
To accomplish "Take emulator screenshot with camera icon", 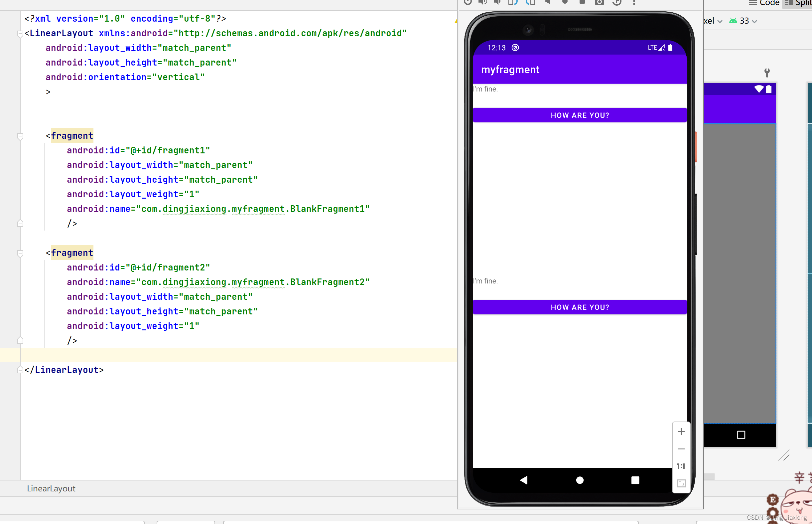I will [x=599, y=2].
